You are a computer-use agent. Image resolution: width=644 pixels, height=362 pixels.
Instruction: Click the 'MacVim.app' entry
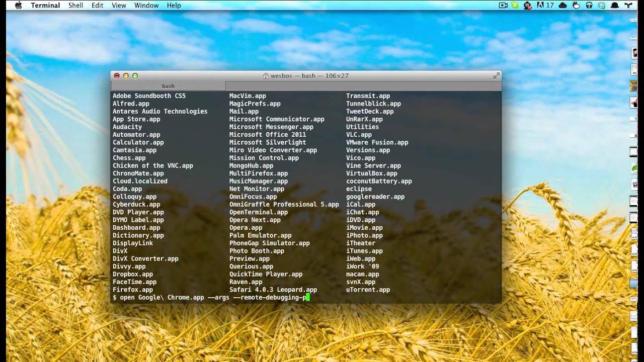pos(248,96)
